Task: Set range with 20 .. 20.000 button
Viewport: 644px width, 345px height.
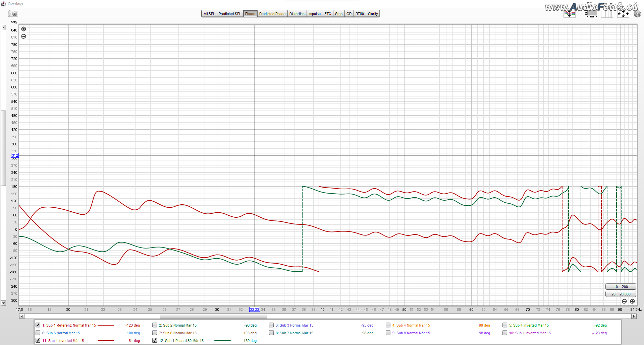Action: click(x=621, y=294)
